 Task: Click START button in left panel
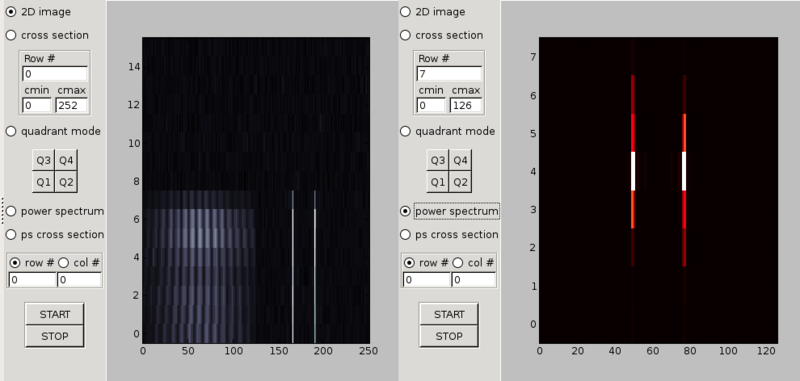55,314
